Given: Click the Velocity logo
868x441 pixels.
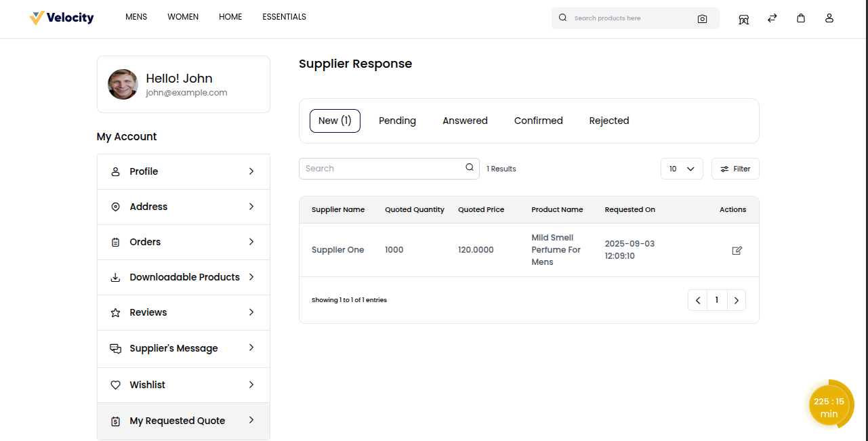Looking at the screenshot, I should (61, 18).
